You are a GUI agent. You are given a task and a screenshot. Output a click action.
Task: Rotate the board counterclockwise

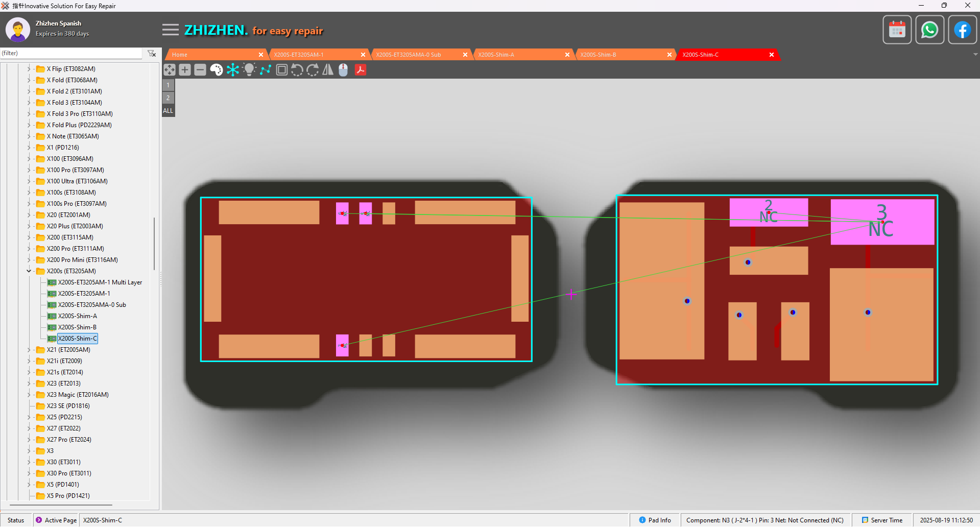297,70
